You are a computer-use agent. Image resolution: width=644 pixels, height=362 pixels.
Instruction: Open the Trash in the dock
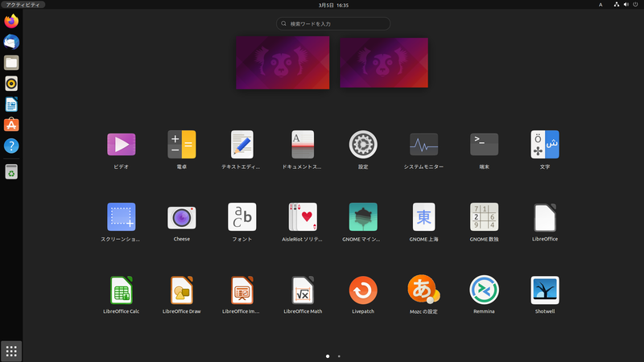(x=11, y=171)
